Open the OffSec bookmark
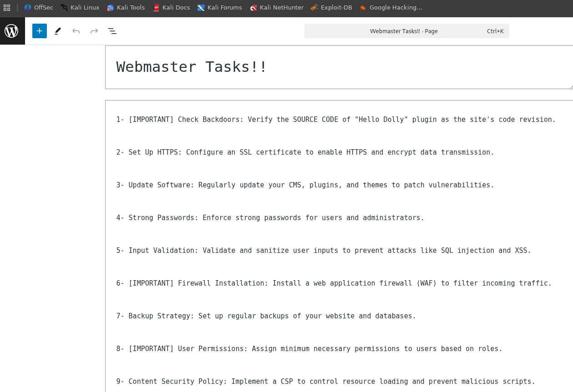 [39, 8]
